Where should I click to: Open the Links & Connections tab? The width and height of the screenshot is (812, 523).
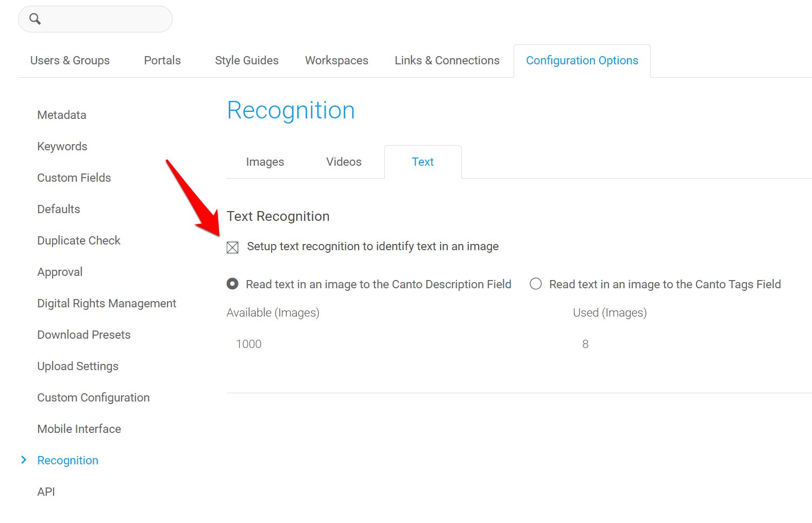[447, 61]
